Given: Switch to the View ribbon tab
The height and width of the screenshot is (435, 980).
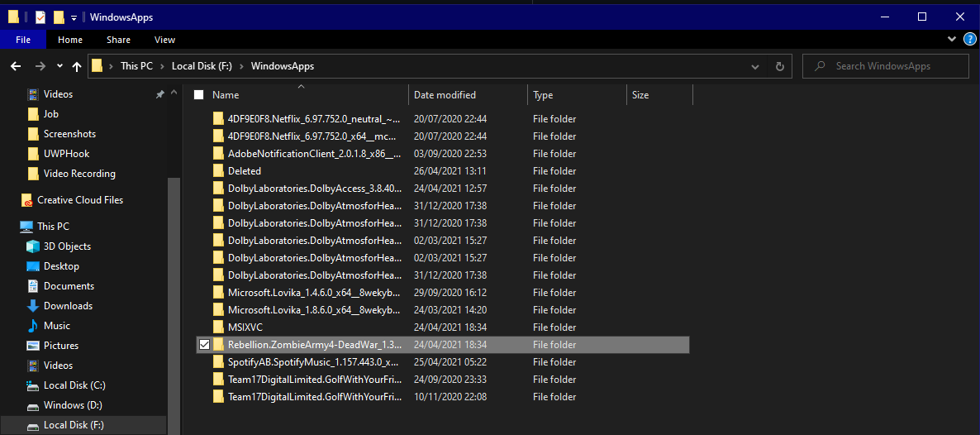Looking at the screenshot, I should point(165,40).
